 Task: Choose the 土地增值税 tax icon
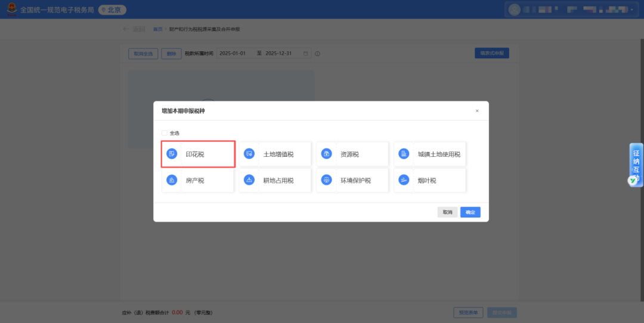[x=249, y=154]
